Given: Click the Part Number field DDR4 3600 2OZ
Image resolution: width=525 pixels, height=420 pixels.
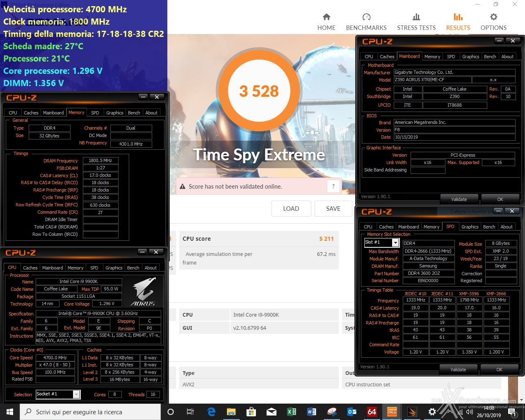Looking at the screenshot, I should click(x=428, y=274).
